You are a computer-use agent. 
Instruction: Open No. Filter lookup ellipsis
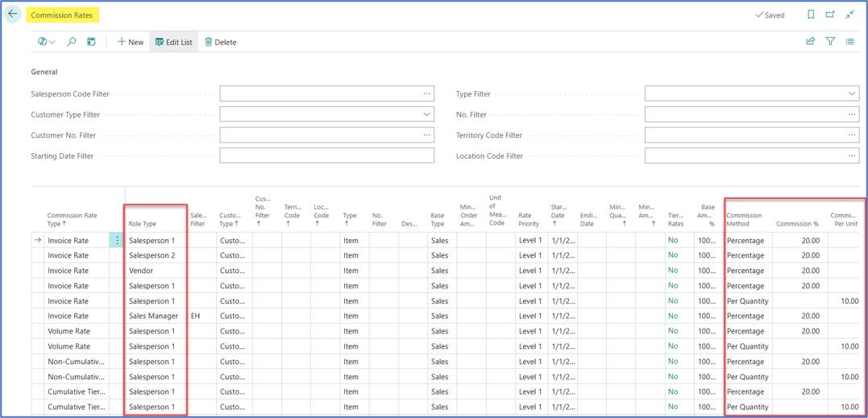852,114
